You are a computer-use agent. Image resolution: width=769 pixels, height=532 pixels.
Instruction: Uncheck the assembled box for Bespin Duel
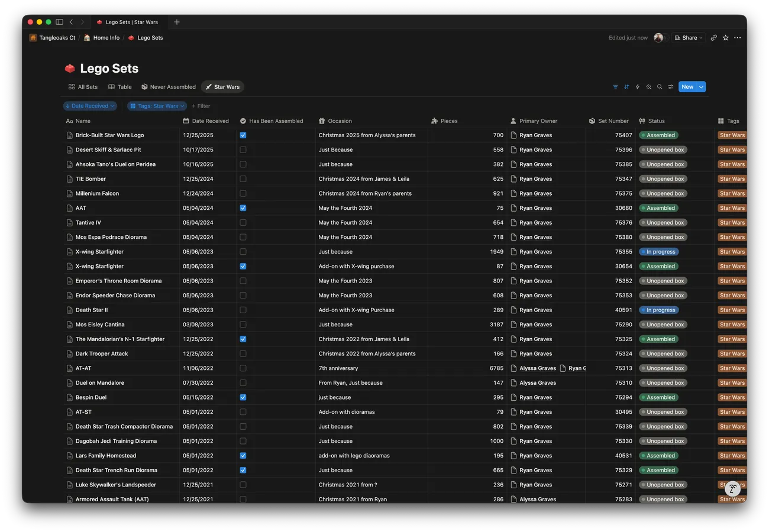[243, 397]
